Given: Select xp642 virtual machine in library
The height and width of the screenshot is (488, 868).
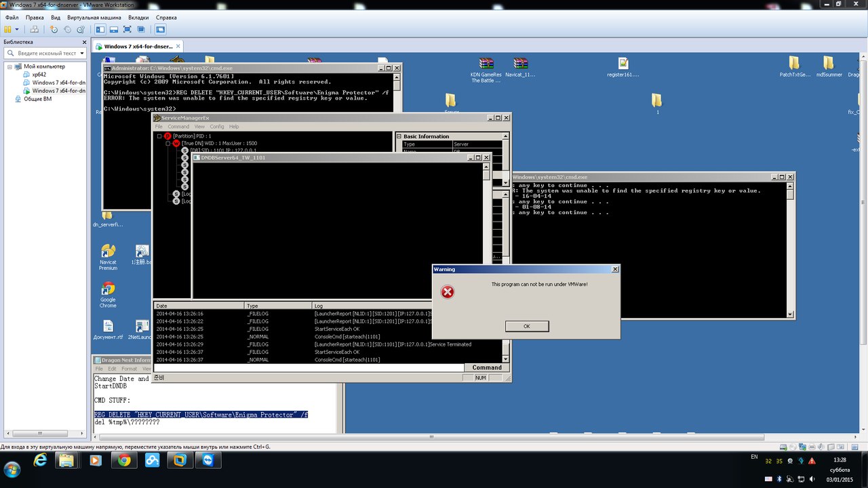Looking at the screenshot, I should (x=43, y=75).
